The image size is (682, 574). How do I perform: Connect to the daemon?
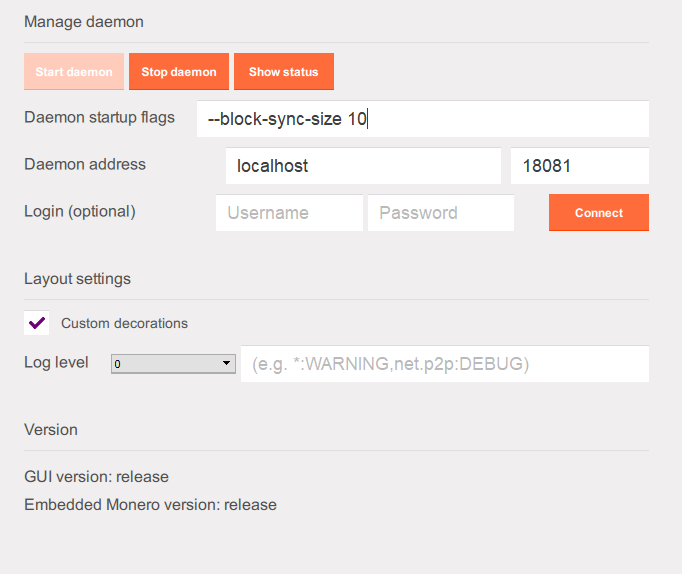coord(598,213)
